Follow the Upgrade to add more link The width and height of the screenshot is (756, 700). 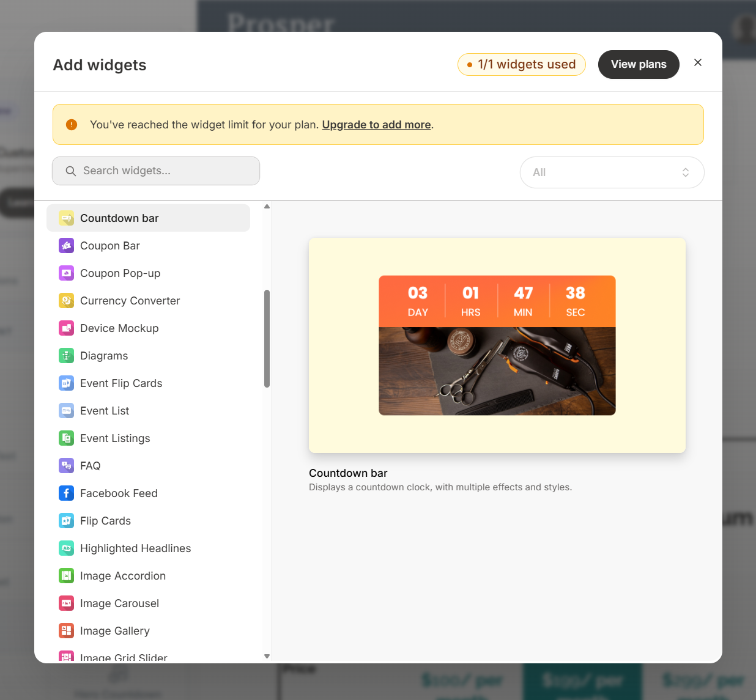click(377, 125)
